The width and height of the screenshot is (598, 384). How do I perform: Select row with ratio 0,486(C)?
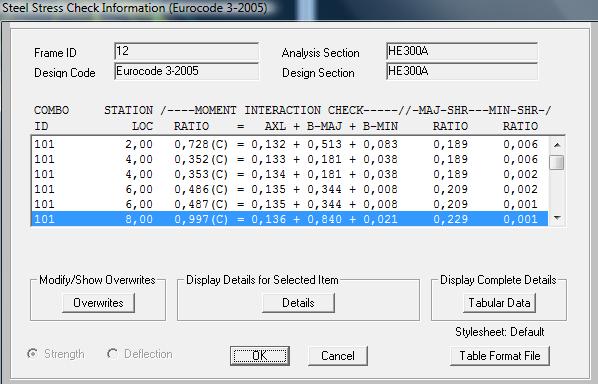click(290, 189)
